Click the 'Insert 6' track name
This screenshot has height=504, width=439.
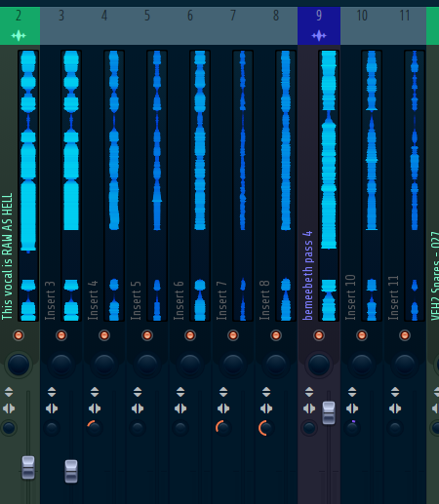(x=179, y=300)
